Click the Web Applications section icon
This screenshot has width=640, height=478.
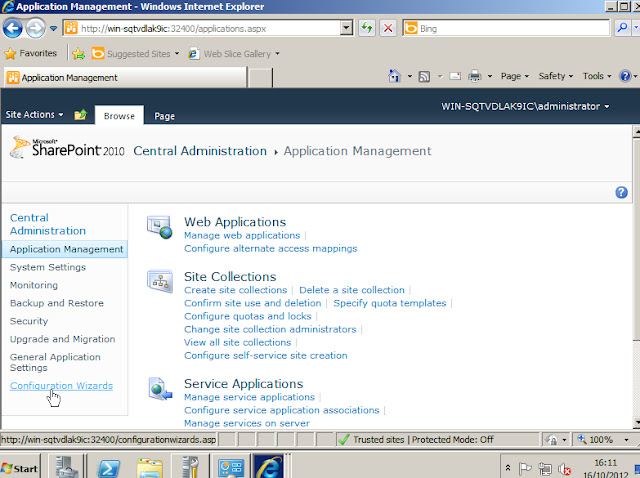[x=160, y=227]
